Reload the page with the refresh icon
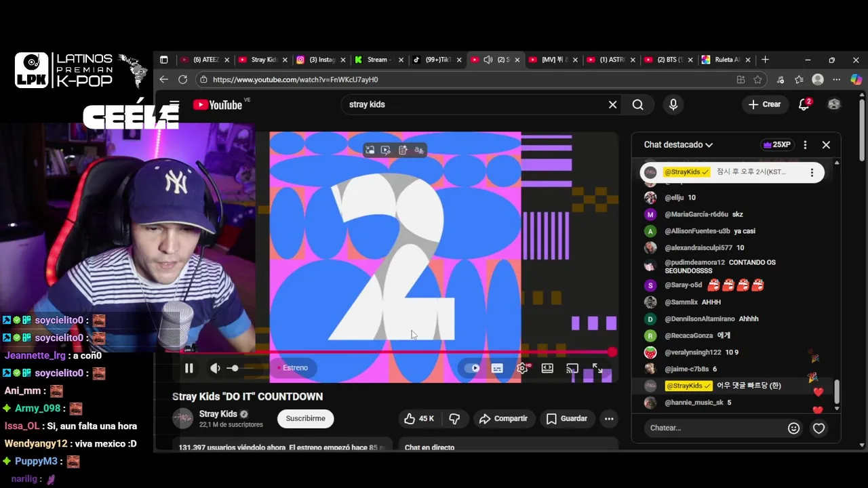 click(182, 79)
